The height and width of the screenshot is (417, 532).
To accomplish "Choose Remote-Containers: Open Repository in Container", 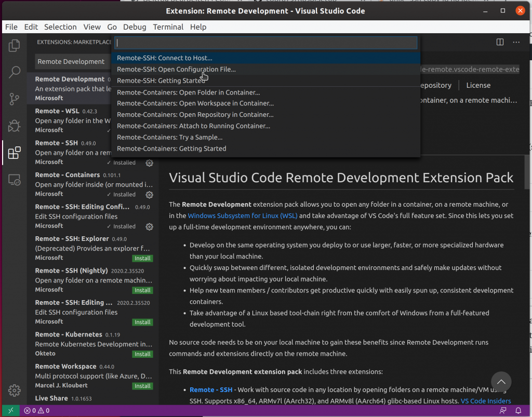I will (265, 115).
